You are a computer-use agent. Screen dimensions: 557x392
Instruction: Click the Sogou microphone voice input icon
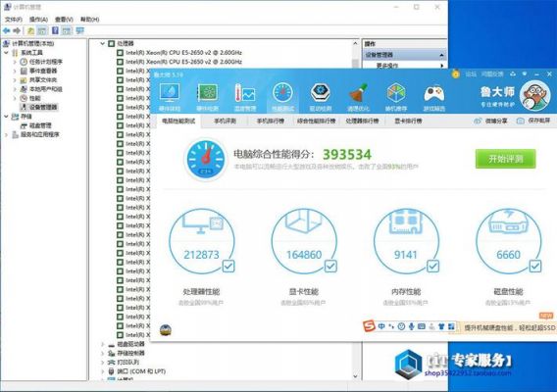tap(411, 326)
